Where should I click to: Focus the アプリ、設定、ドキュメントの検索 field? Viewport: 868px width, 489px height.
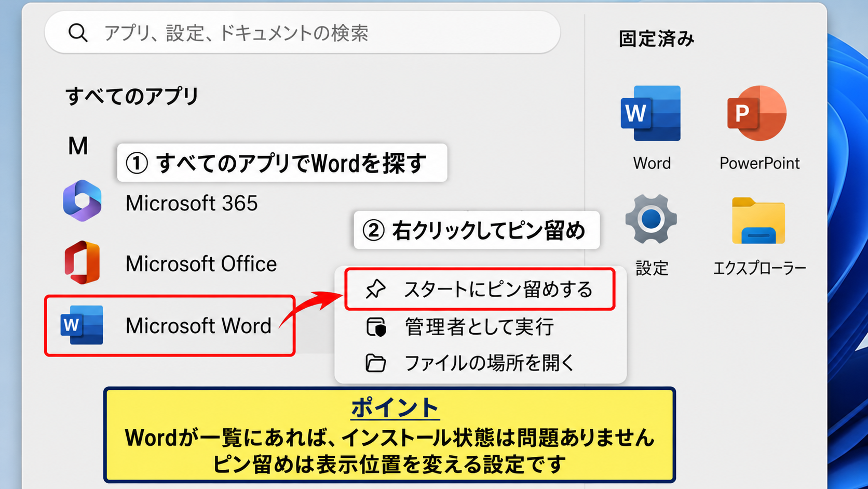pyautogui.click(x=302, y=32)
